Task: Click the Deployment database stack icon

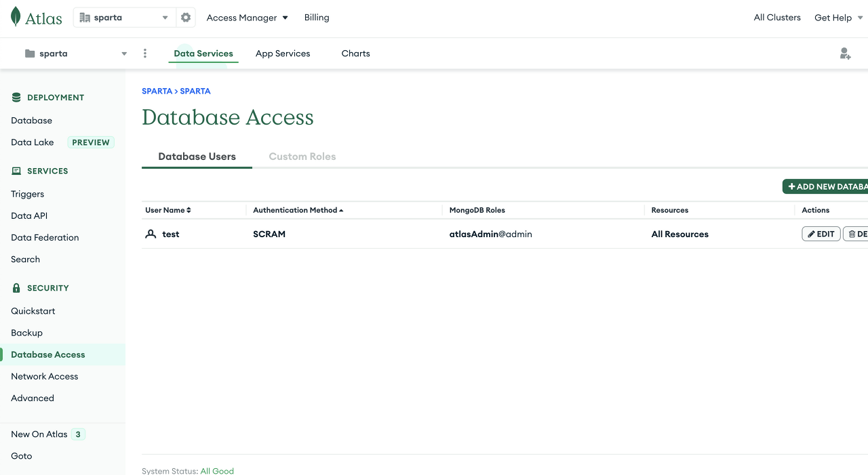Action: click(16, 98)
